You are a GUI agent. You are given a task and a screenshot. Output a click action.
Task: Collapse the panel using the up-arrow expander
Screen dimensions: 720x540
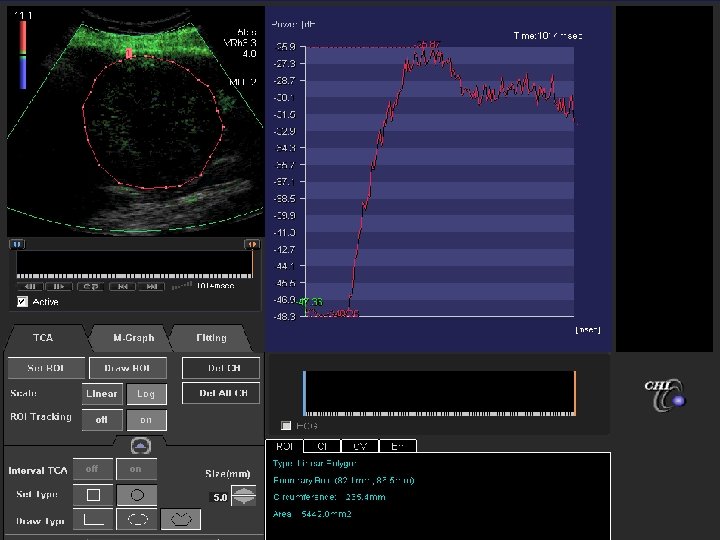[142, 446]
